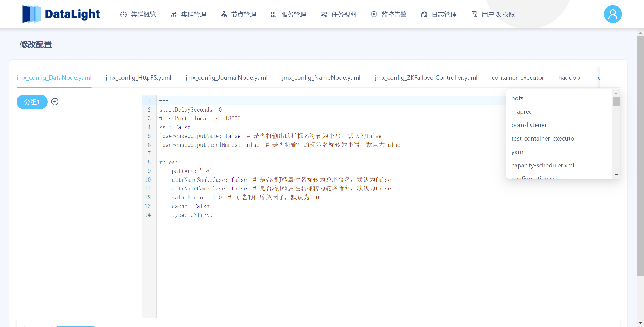The height and width of the screenshot is (327, 644).
Task: Click the grid icon next to 服务管理
Action: (x=274, y=15)
